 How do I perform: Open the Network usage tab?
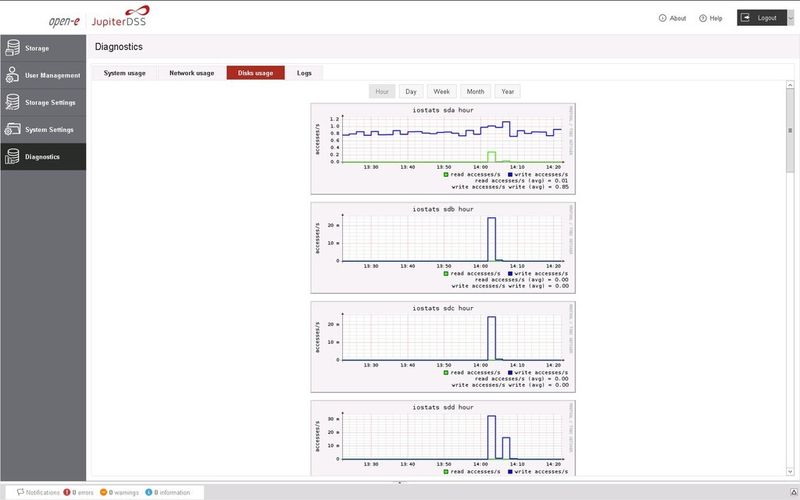tap(191, 73)
